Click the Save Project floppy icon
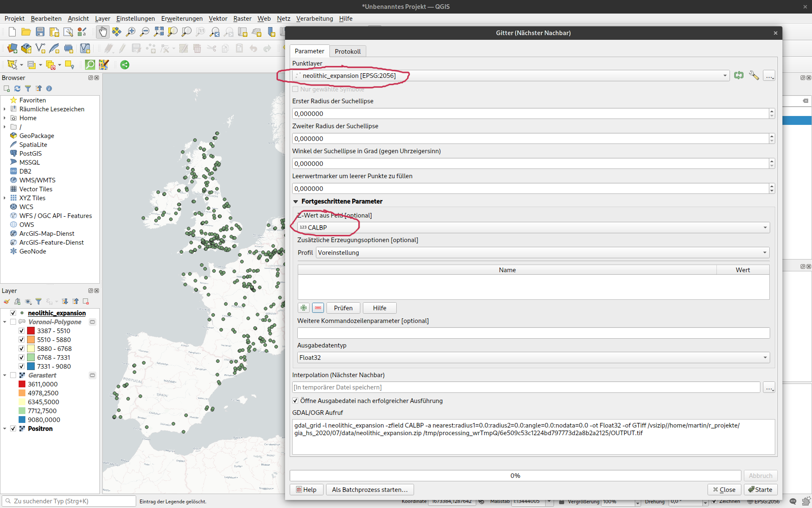Screen dimensions: 812x508 [40, 32]
